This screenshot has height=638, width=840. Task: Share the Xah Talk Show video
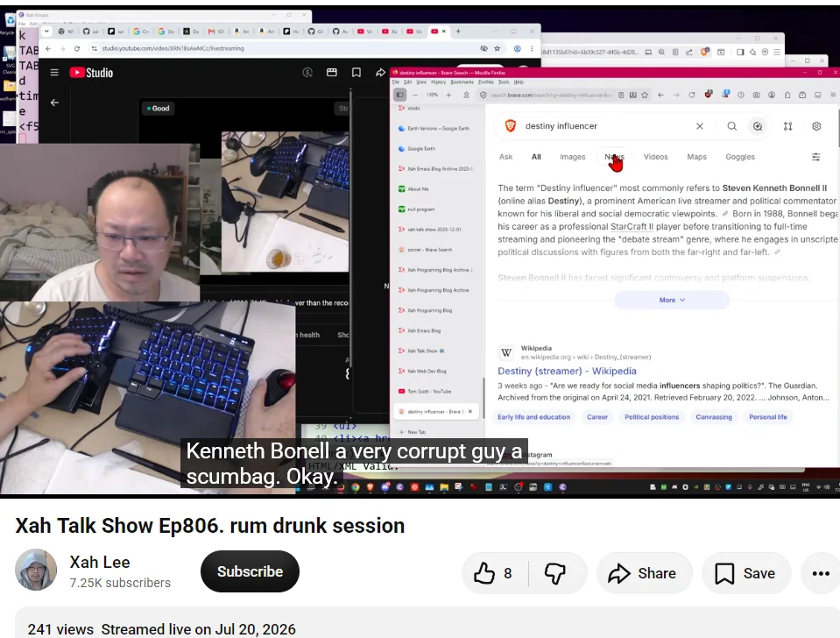[645, 573]
